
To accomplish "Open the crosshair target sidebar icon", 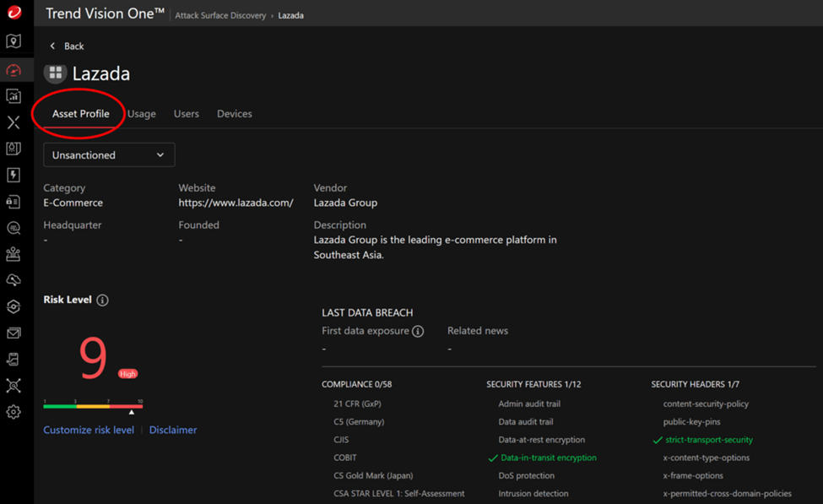I will [x=14, y=386].
